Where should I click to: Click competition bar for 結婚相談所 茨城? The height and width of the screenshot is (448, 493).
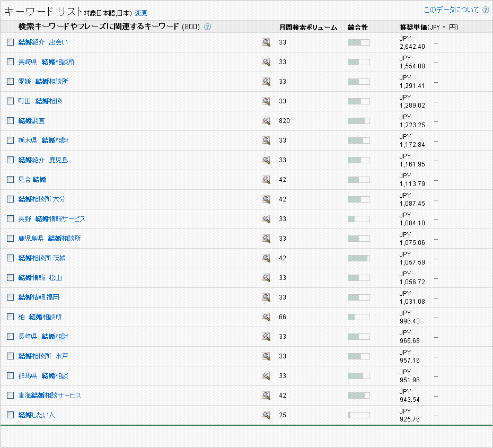click(x=358, y=258)
